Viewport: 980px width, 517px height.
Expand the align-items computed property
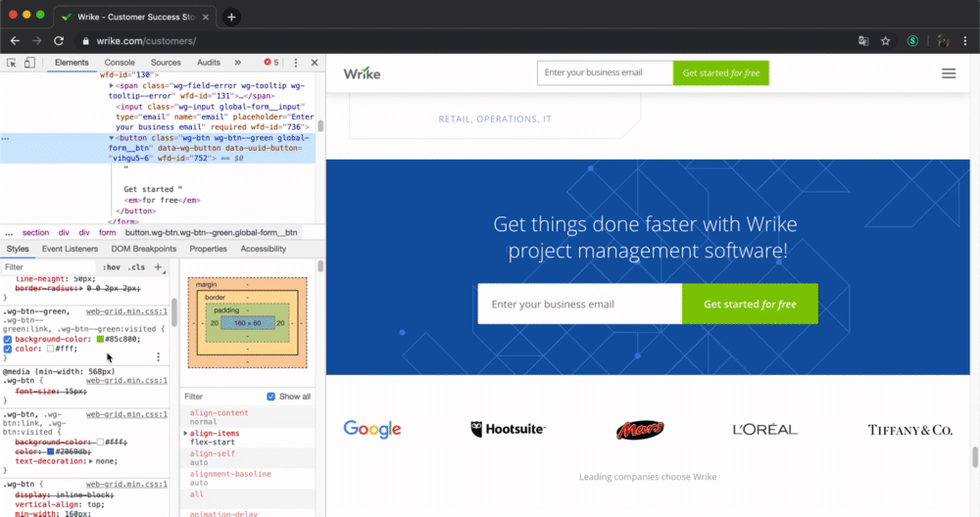185,434
